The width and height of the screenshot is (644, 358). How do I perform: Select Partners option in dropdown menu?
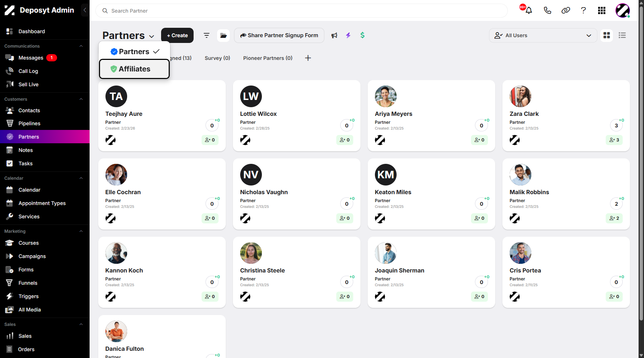[x=134, y=52]
